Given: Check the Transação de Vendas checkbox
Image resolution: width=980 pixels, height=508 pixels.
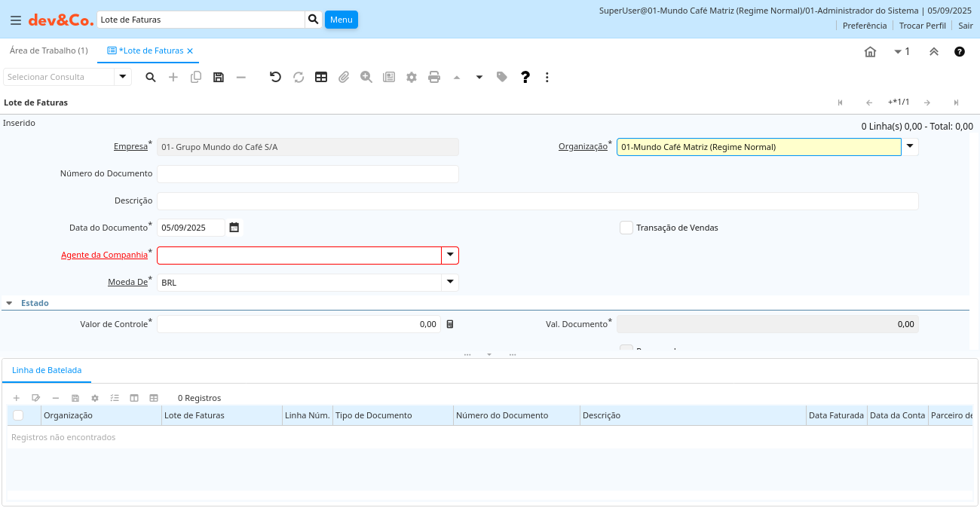Looking at the screenshot, I should click(x=626, y=228).
